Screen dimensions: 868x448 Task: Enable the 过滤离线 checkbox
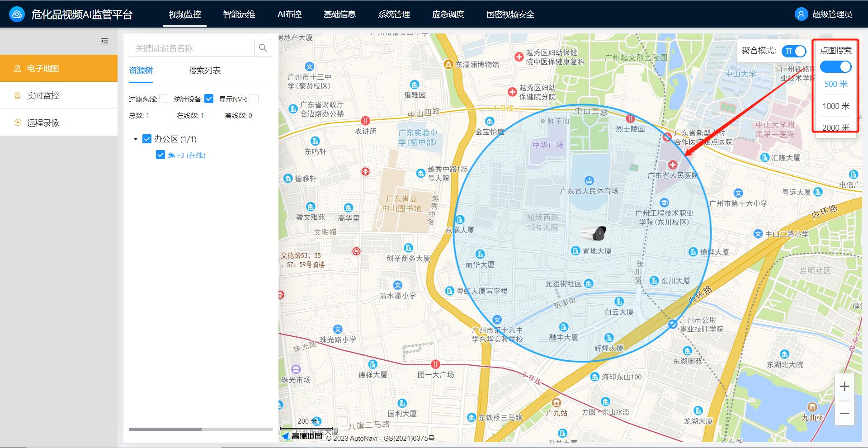(163, 99)
